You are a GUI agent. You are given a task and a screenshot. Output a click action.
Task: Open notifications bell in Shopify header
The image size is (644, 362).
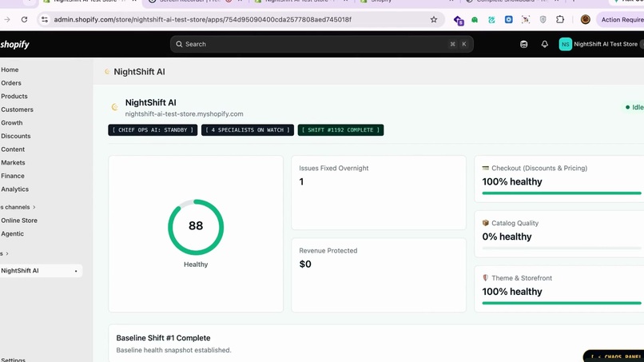[545, 44]
